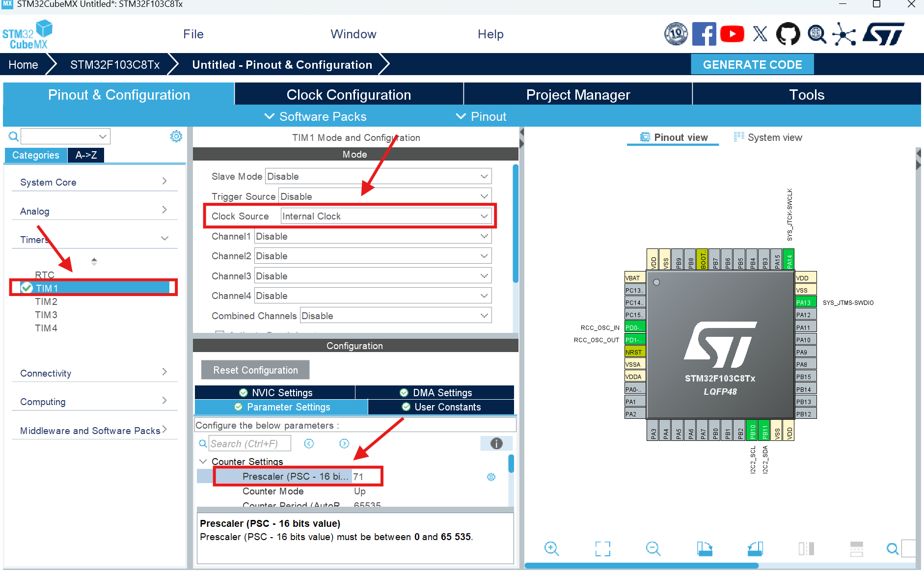This screenshot has height=572, width=924.
Task: Click the Prescaler row gear icon
Action: (491, 477)
